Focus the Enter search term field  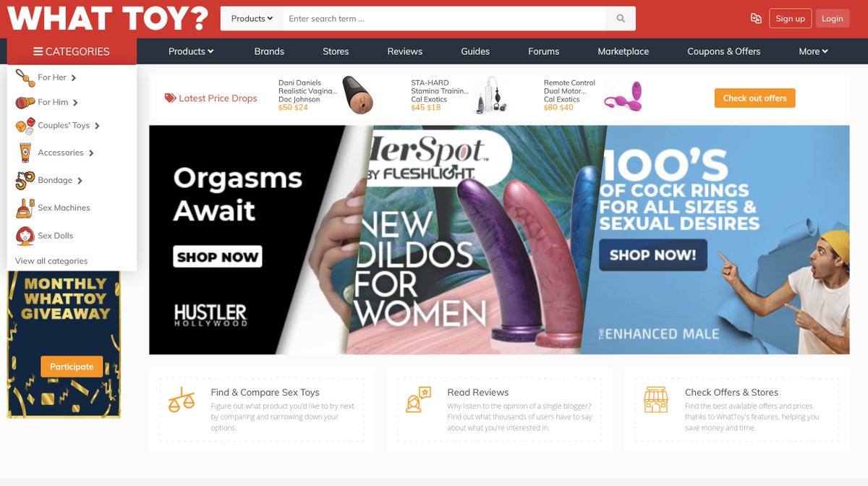tap(444, 19)
